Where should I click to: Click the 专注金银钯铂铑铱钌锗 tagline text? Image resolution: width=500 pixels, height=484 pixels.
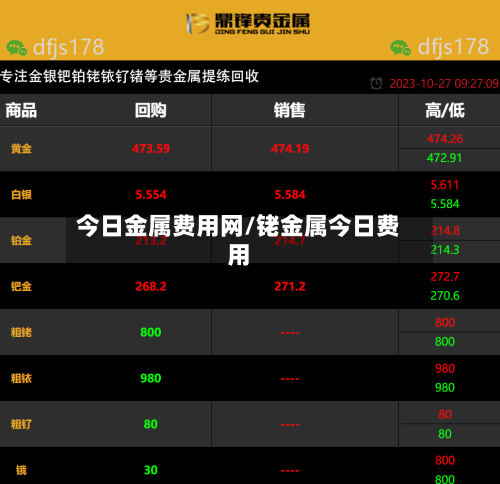pos(129,76)
